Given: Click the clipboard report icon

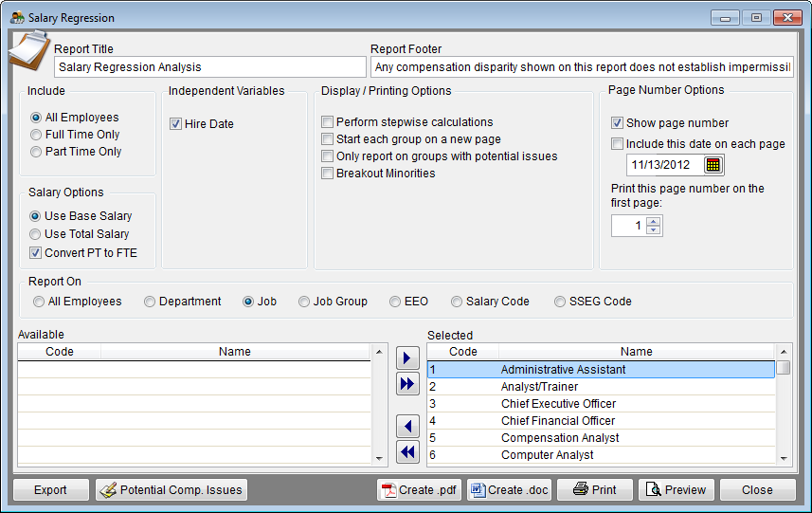Looking at the screenshot, I should coord(29,52).
